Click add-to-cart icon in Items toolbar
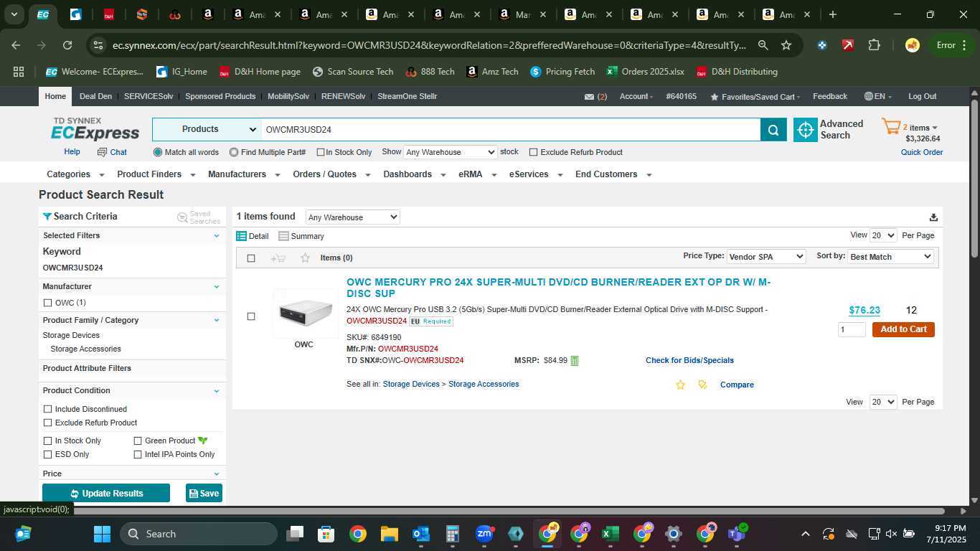980x551 pixels. tap(278, 258)
